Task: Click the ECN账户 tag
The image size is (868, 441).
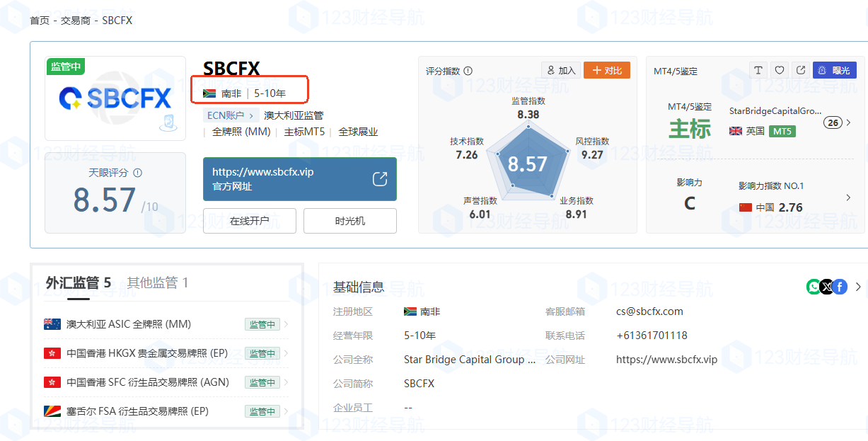Action: (x=231, y=115)
